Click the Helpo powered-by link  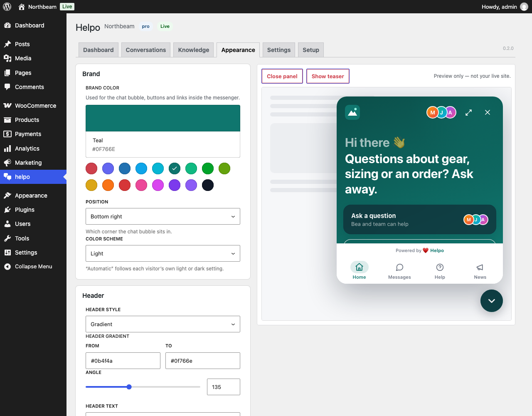[437, 250]
